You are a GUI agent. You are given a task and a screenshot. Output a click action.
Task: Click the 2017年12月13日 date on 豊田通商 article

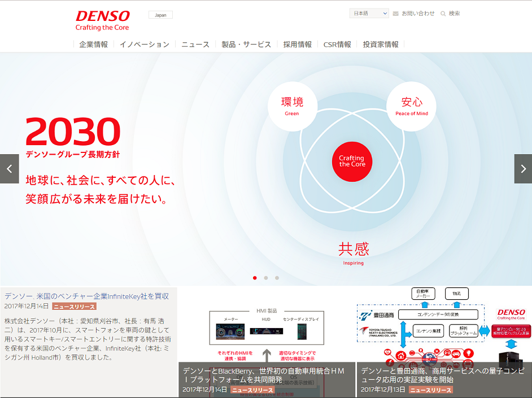(383, 390)
